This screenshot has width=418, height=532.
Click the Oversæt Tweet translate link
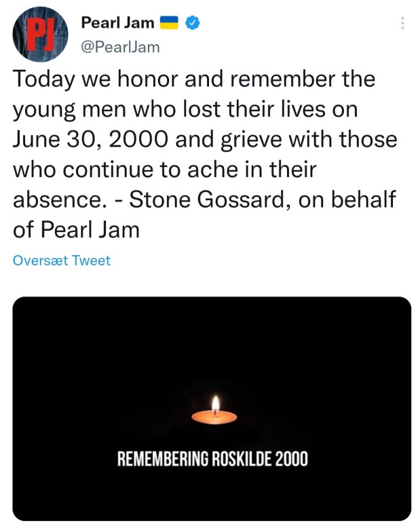tap(62, 260)
